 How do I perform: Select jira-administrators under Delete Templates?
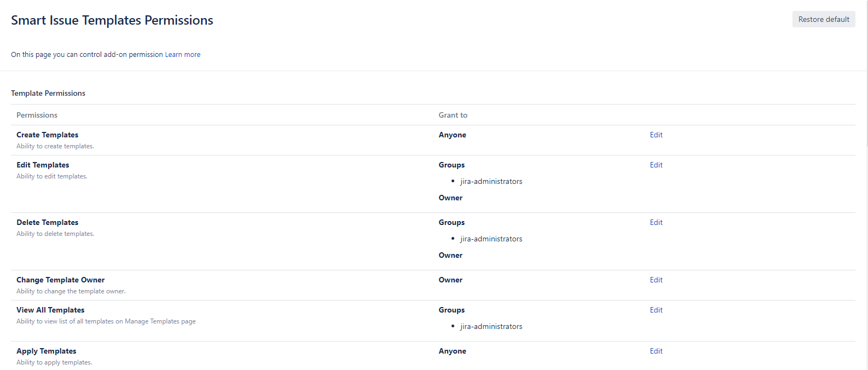tap(491, 239)
